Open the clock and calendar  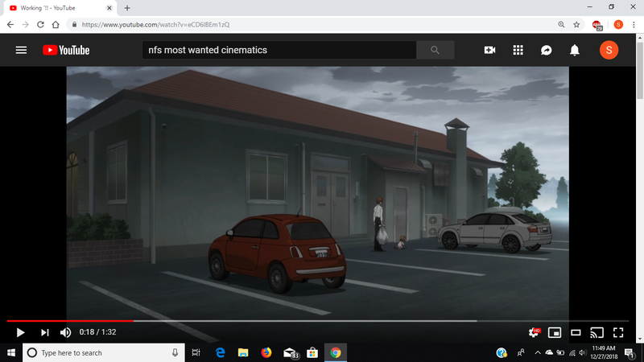(x=604, y=352)
